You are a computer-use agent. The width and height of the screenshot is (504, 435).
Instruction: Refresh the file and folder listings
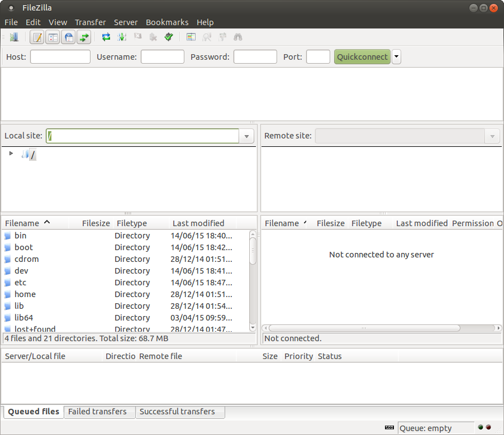point(106,37)
